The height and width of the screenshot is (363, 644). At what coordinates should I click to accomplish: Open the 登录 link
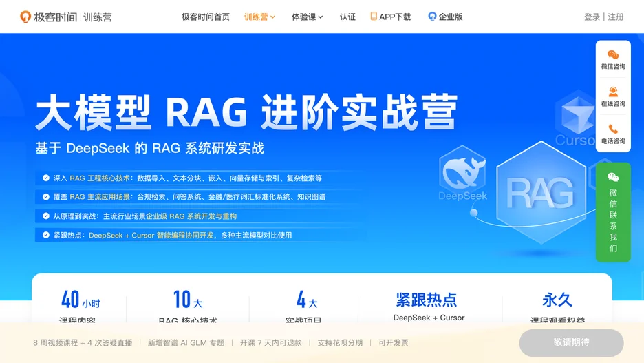pyautogui.click(x=592, y=17)
